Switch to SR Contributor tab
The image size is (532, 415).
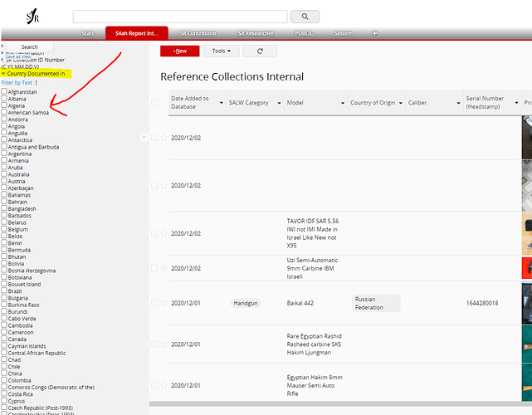point(198,33)
